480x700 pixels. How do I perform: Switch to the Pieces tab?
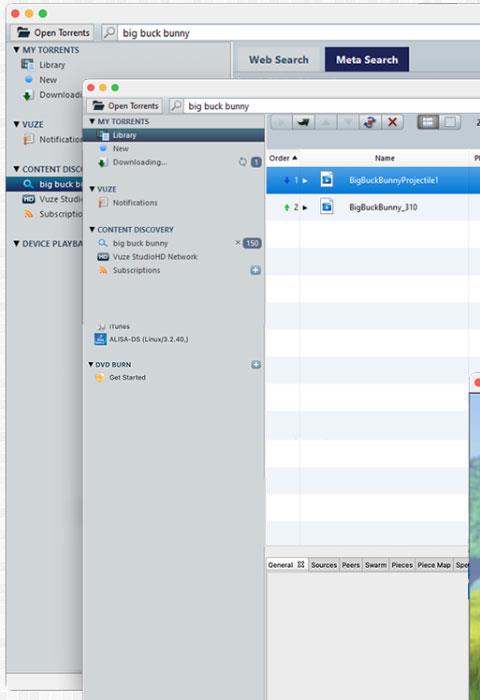click(402, 565)
